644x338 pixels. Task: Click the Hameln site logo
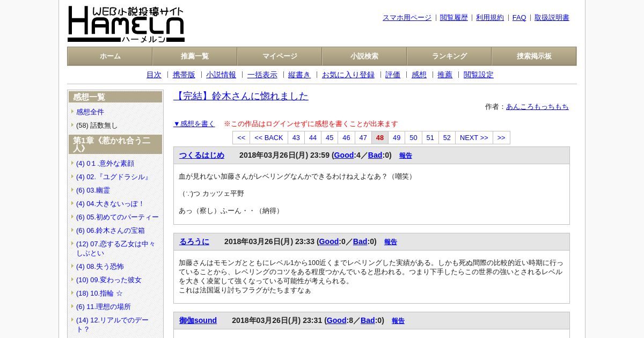pyautogui.click(x=126, y=24)
